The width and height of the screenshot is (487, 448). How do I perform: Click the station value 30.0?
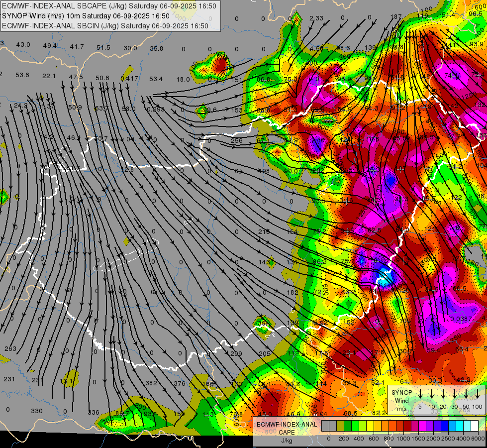point(130,48)
